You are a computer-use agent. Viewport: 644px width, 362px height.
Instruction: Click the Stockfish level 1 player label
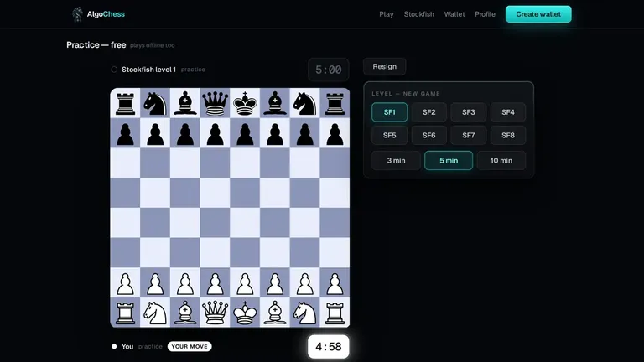click(148, 70)
